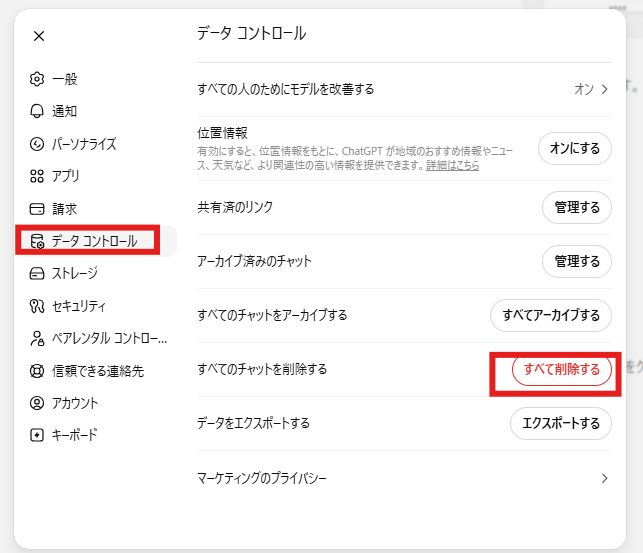Click the bell icon next to 通知
The image size is (643, 553).
(37, 111)
